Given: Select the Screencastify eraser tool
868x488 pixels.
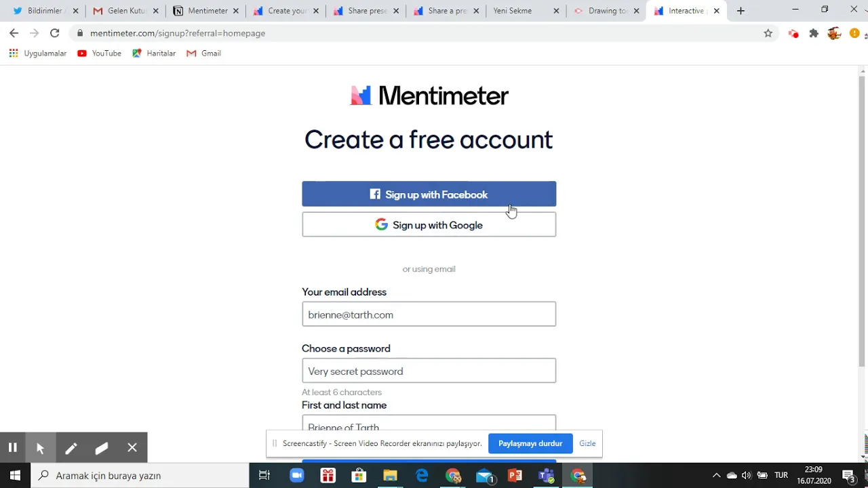Looking at the screenshot, I should coord(102,448).
